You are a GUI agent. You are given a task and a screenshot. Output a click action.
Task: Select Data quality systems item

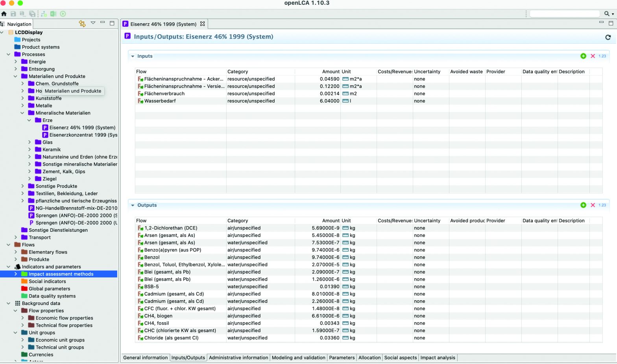coord(52,296)
